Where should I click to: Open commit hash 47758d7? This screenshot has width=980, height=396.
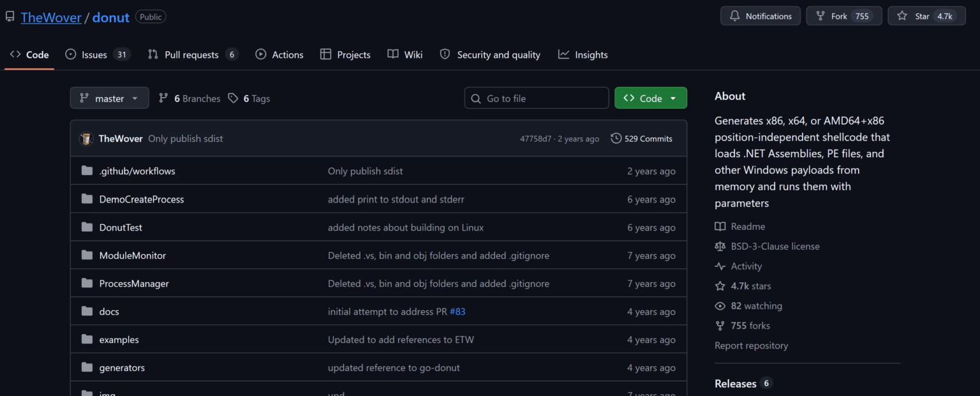[x=535, y=139]
